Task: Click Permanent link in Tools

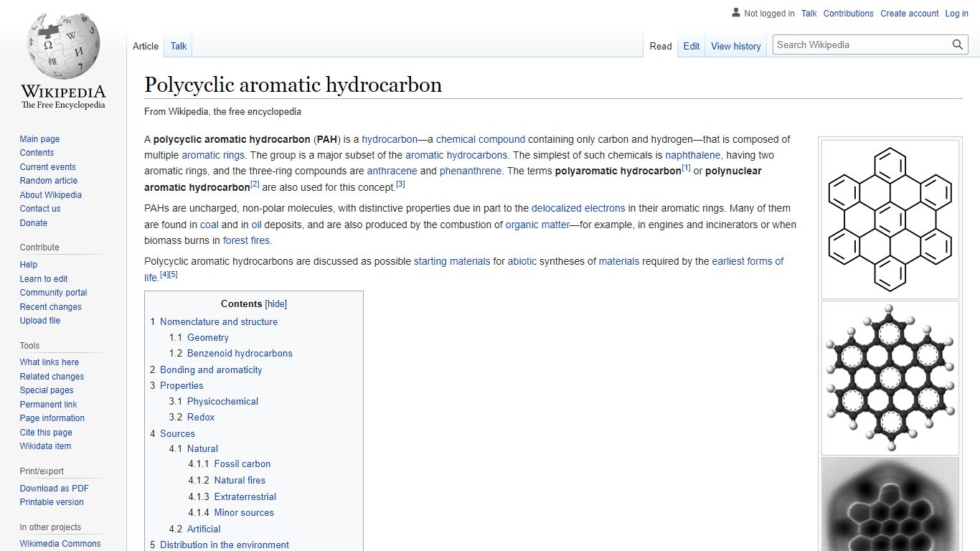Action: pos(48,405)
